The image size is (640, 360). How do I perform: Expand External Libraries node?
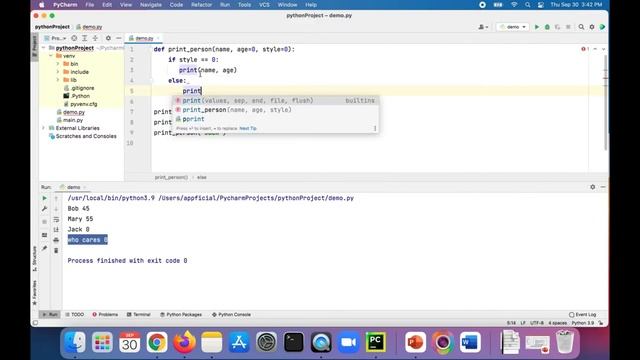click(44, 128)
